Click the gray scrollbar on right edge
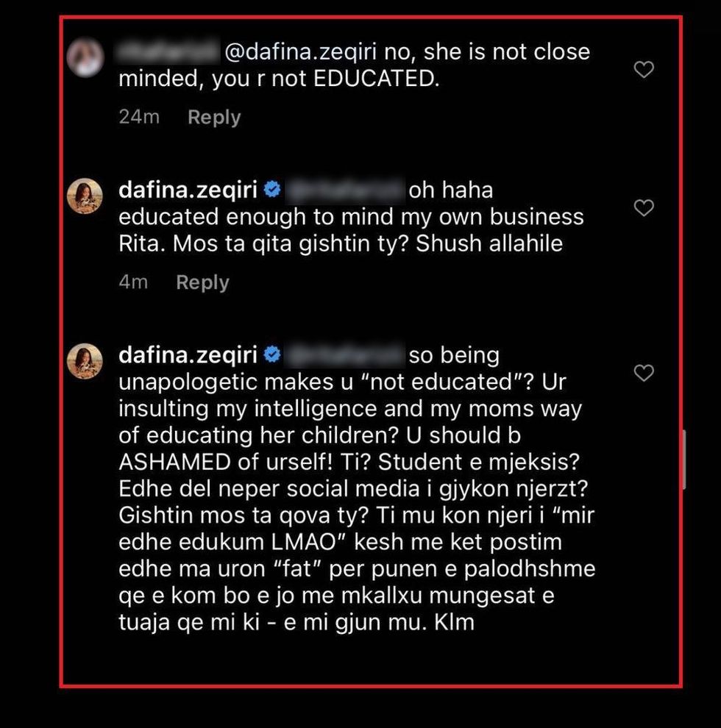Image resolution: width=721 pixels, height=728 pixels. pyautogui.click(x=683, y=459)
